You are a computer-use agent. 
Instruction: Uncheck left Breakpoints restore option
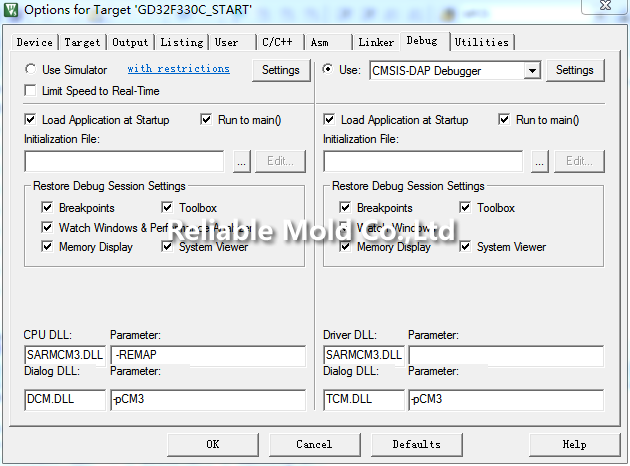[47, 208]
